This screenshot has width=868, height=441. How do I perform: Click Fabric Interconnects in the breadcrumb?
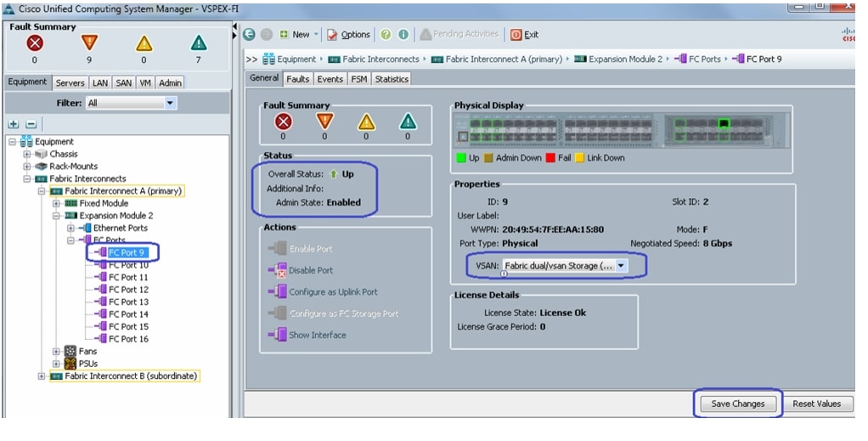[380, 59]
